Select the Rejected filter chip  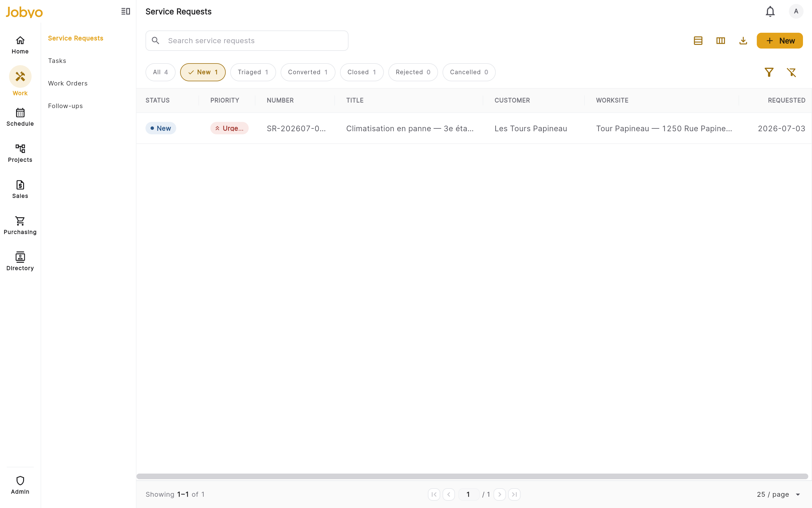[x=413, y=72]
